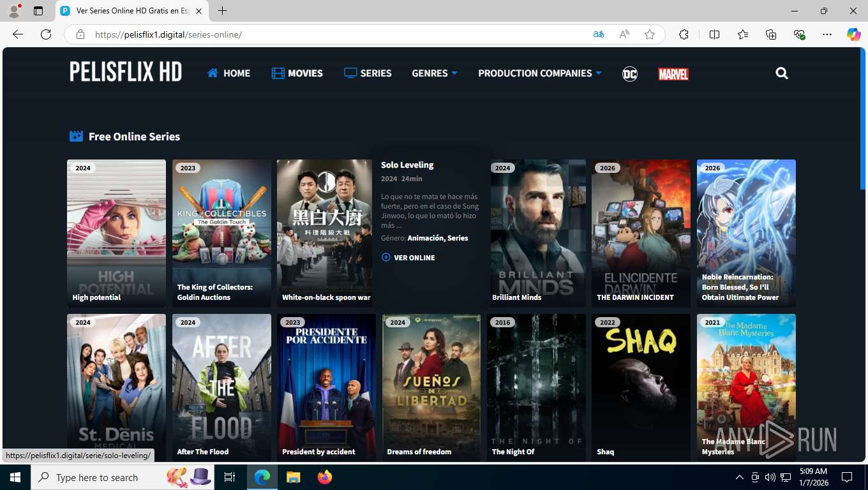
Task: Open St. Denis Medical poster
Action: tap(116, 387)
